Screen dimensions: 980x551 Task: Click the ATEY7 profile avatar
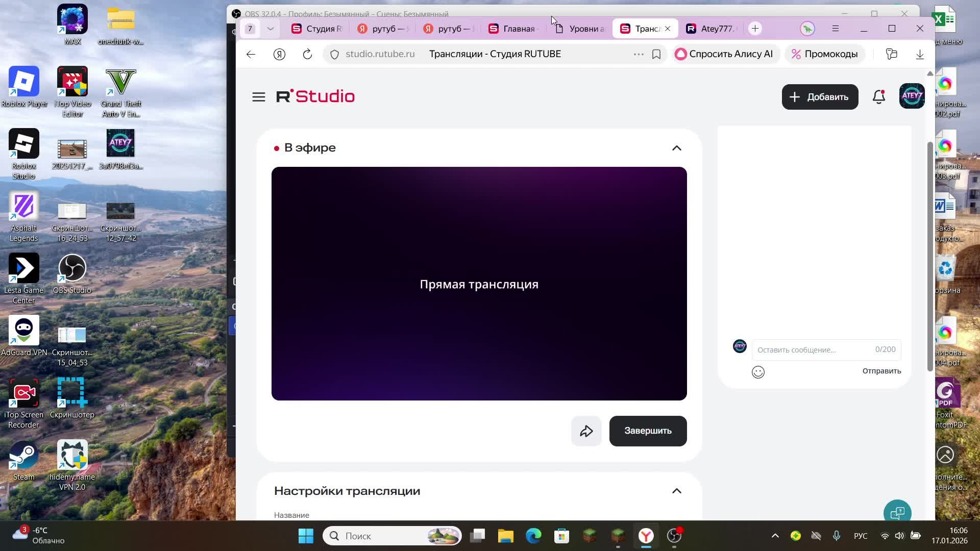(912, 96)
